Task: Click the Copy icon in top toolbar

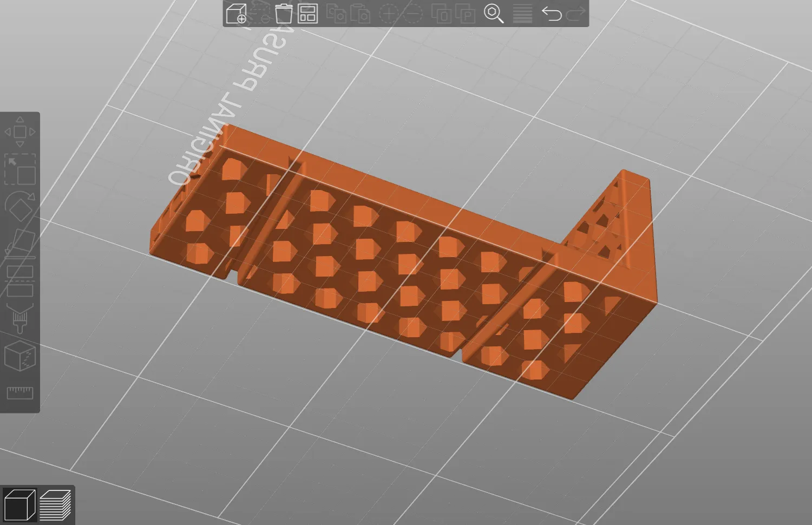Action: [337, 13]
